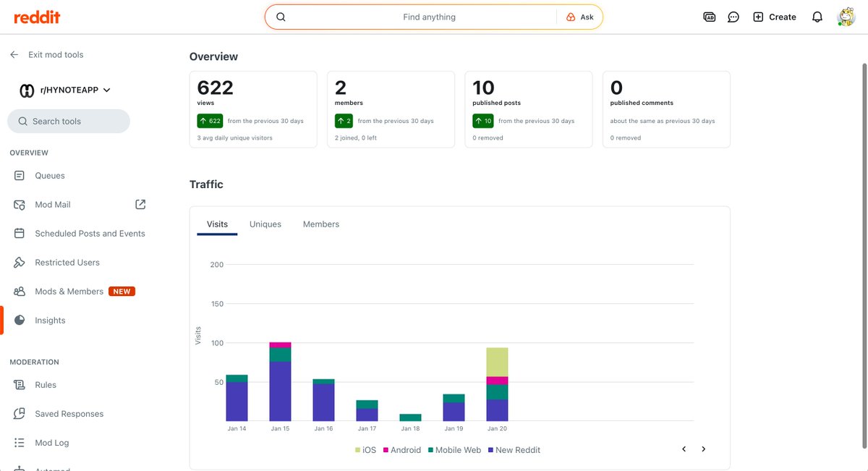Click the Queues icon in sidebar
This screenshot has width=868, height=471.
[20, 176]
